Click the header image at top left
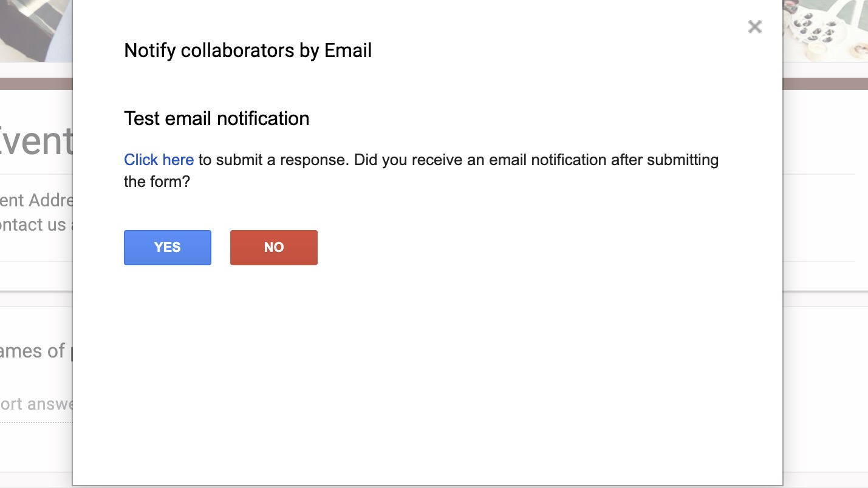This screenshot has width=868, height=488. [x=35, y=30]
